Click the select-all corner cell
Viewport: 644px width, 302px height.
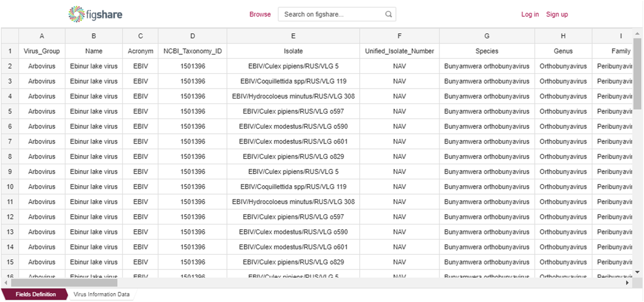coord(10,36)
